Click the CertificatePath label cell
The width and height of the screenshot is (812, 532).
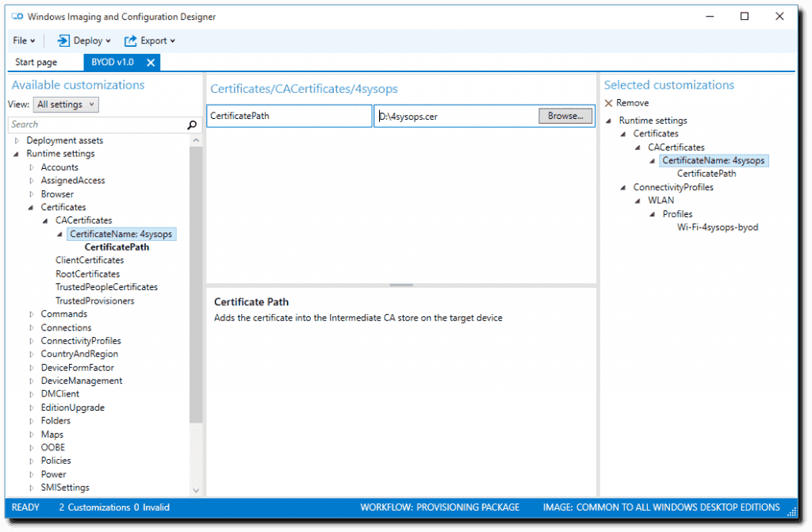point(289,116)
